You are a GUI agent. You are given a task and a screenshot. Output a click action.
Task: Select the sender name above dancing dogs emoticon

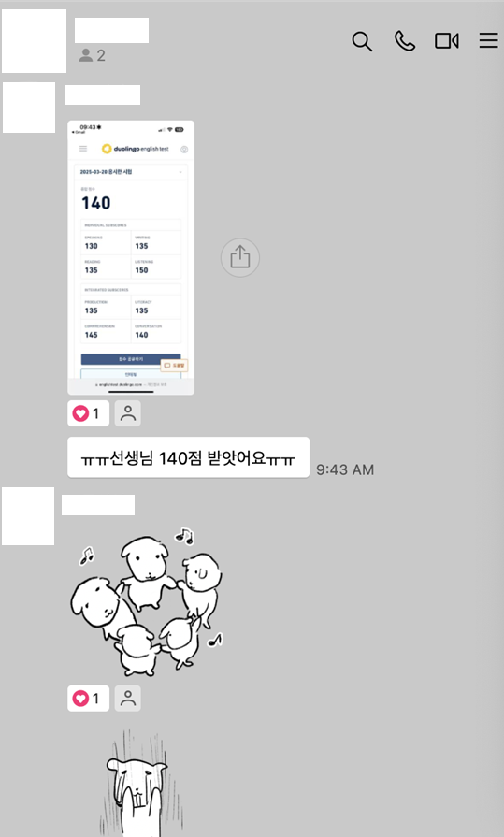click(98, 505)
